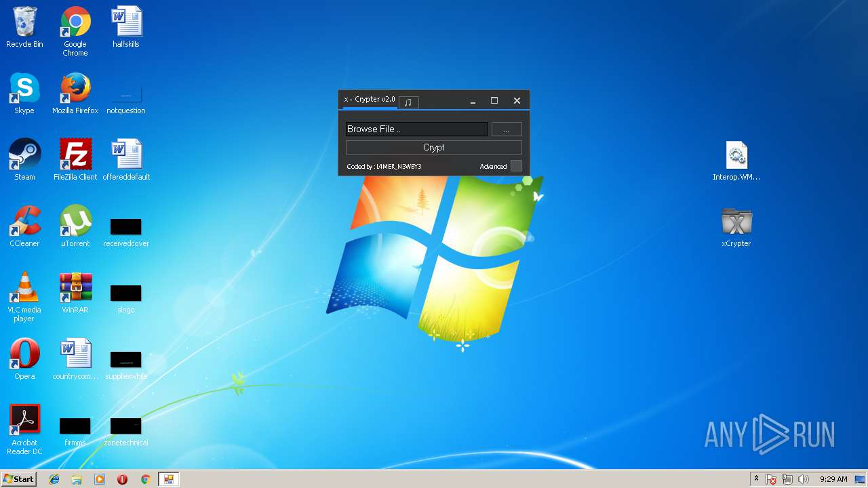The height and width of the screenshot is (488, 868).
Task: Select the CCleaner desktop shortcut
Action: click(x=24, y=227)
